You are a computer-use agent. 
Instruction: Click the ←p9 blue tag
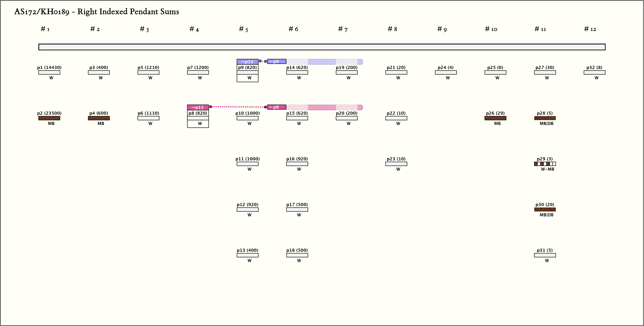click(x=277, y=61)
